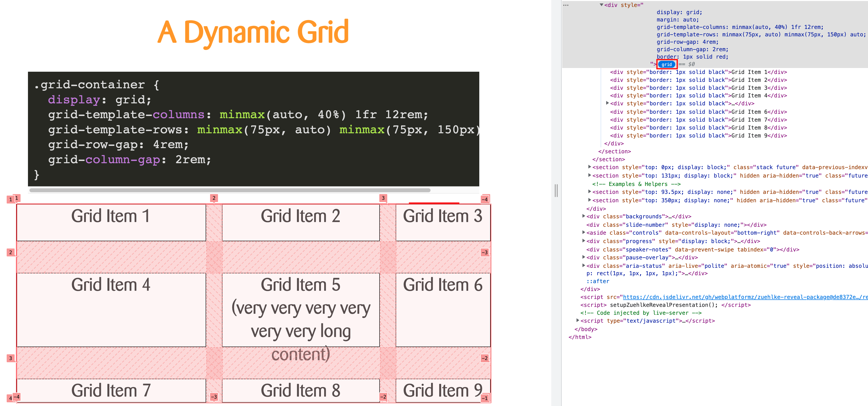Select the Grid Item 7 div node in DOM

(x=698, y=120)
